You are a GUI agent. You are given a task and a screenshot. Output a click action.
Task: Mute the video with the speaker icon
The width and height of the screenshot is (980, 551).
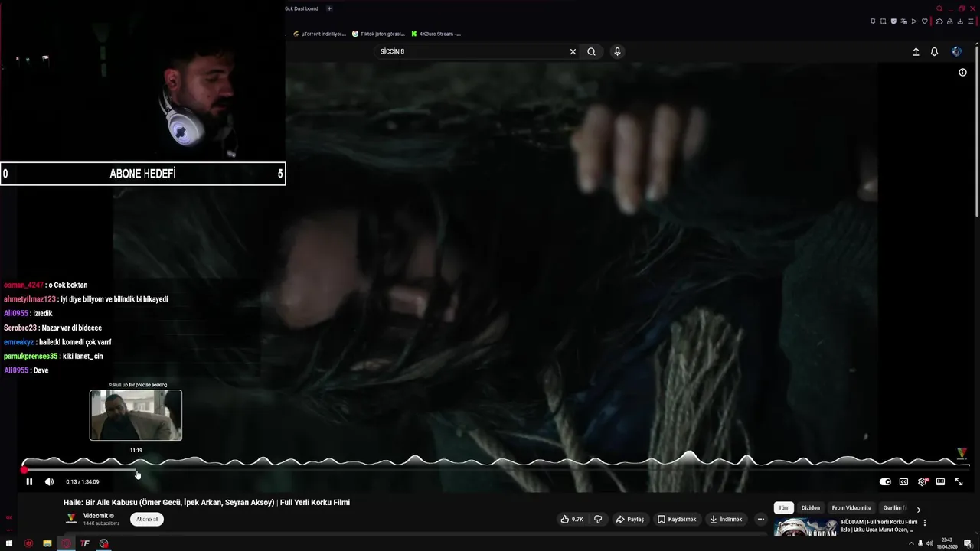(x=49, y=481)
